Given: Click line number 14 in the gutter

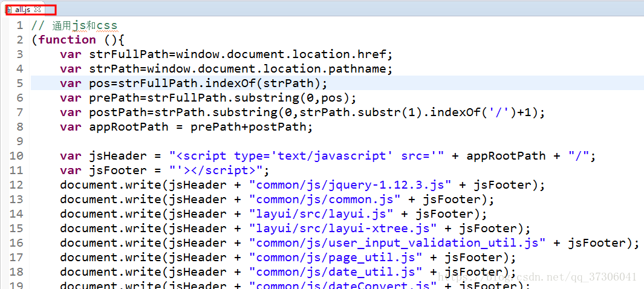Looking at the screenshot, I should pos(16,214).
